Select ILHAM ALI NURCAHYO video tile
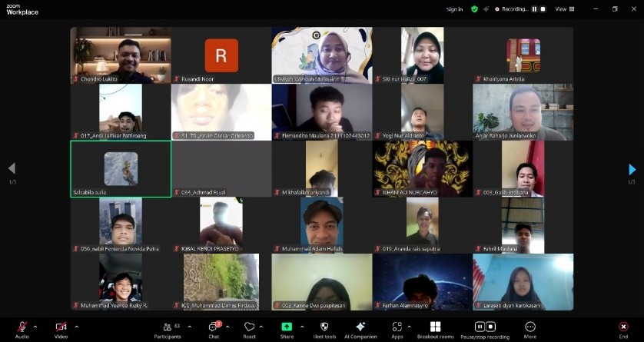The height and width of the screenshot is (342, 644). pyautogui.click(x=423, y=169)
